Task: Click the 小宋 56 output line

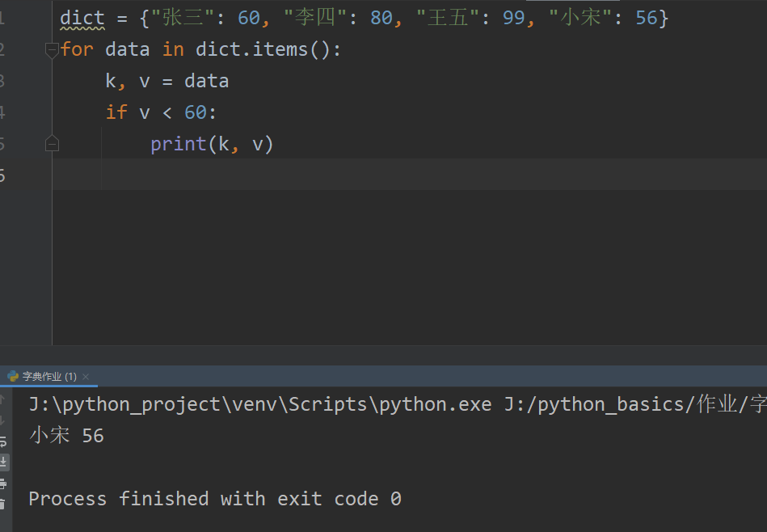Action: point(66,436)
